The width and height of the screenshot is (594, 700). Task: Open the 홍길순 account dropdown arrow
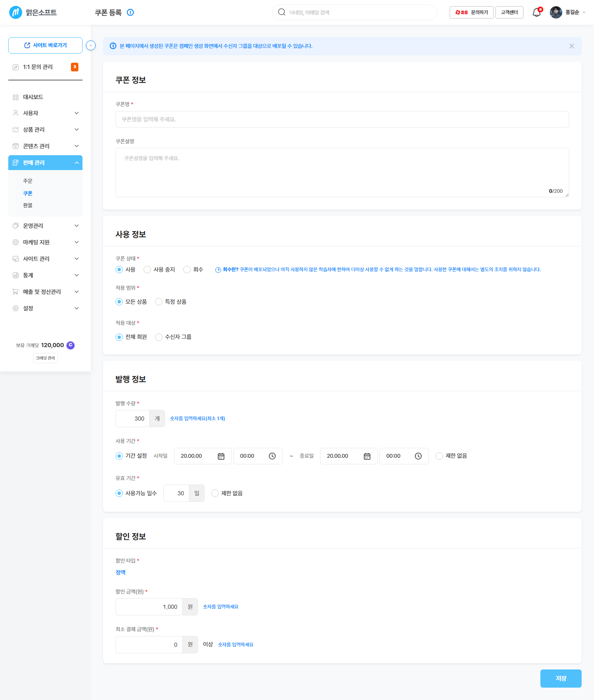click(584, 12)
